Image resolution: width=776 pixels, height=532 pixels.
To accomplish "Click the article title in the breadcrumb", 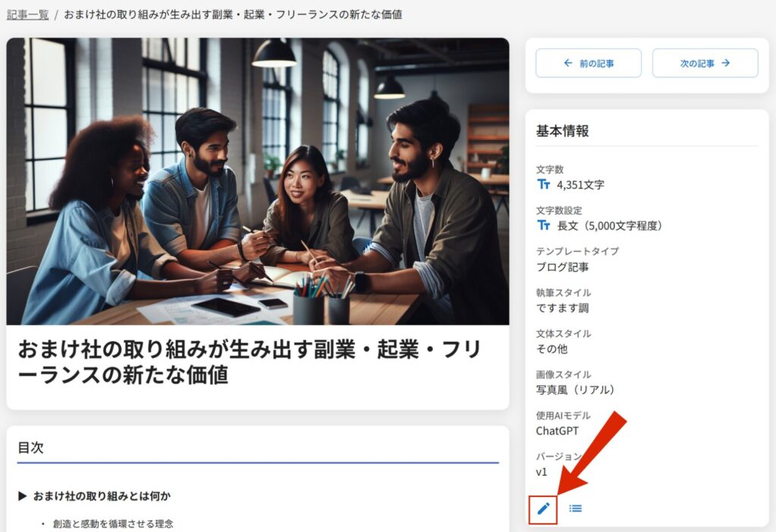I will [x=233, y=14].
